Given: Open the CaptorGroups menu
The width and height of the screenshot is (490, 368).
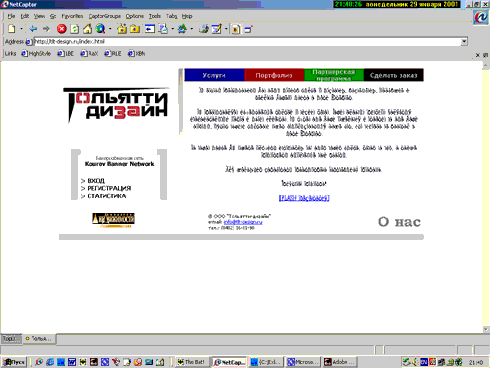Looking at the screenshot, I should (x=105, y=16).
